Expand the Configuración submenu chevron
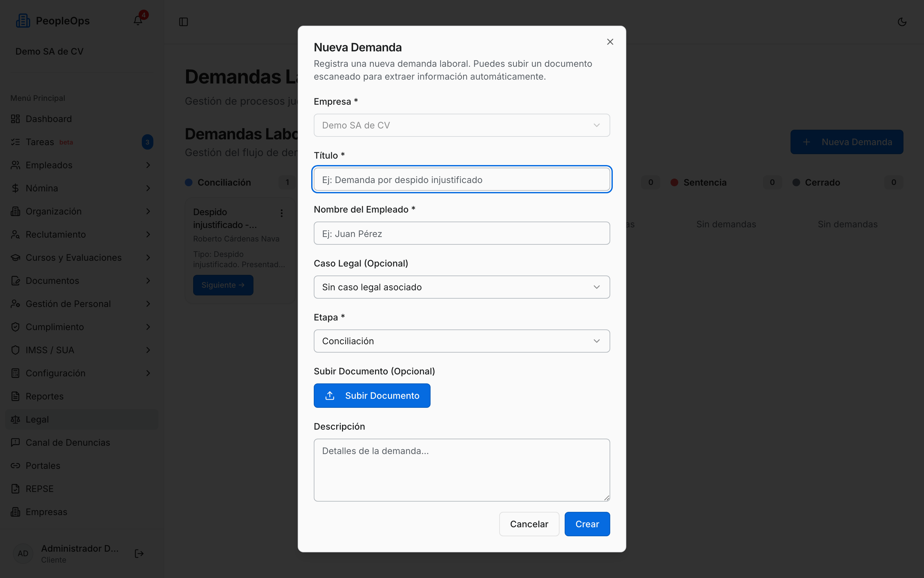This screenshot has width=924, height=578. click(148, 373)
